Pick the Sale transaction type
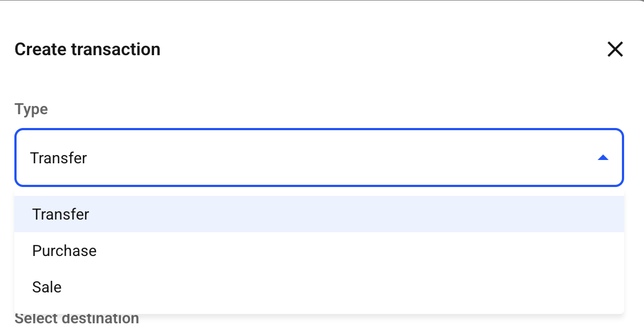644x331 pixels. 319,287
